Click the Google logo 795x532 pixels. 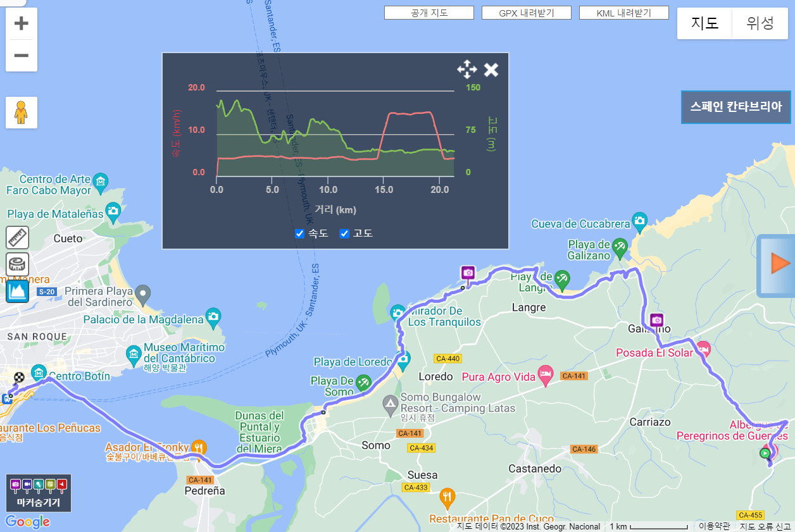28,522
